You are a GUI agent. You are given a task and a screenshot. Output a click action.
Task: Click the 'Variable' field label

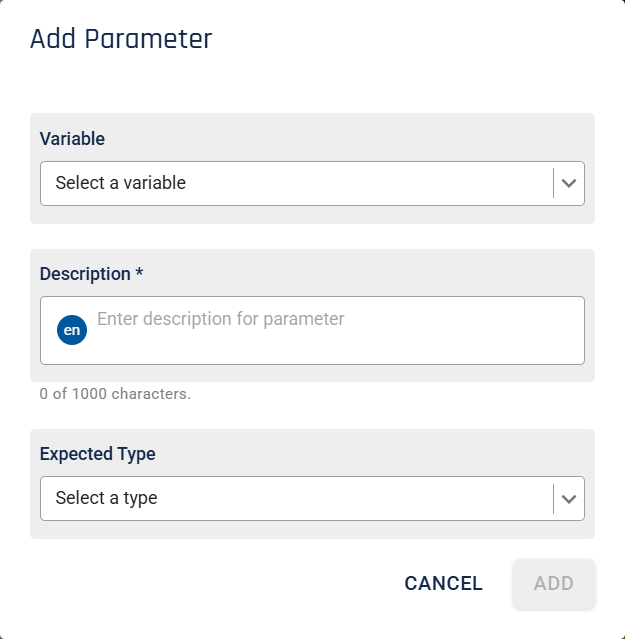[x=72, y=139]
